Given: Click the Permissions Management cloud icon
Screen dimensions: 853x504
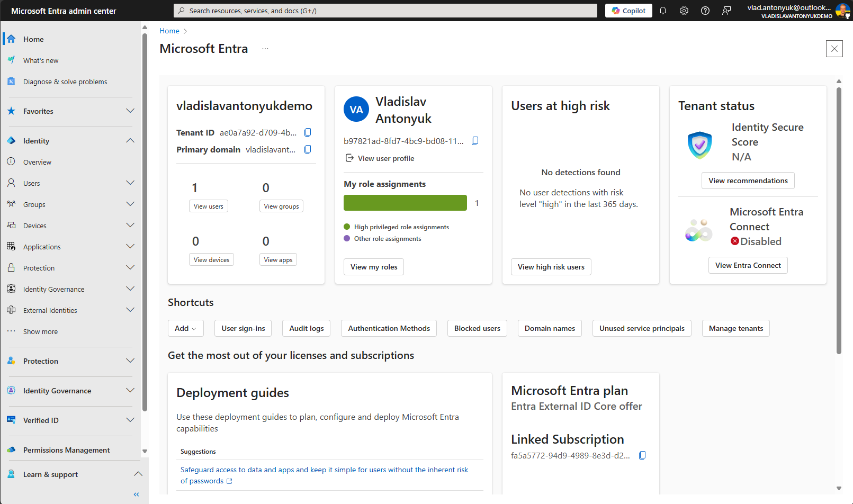Looking at the screenshot, I should pyautogui.click(x=11, y=450).
